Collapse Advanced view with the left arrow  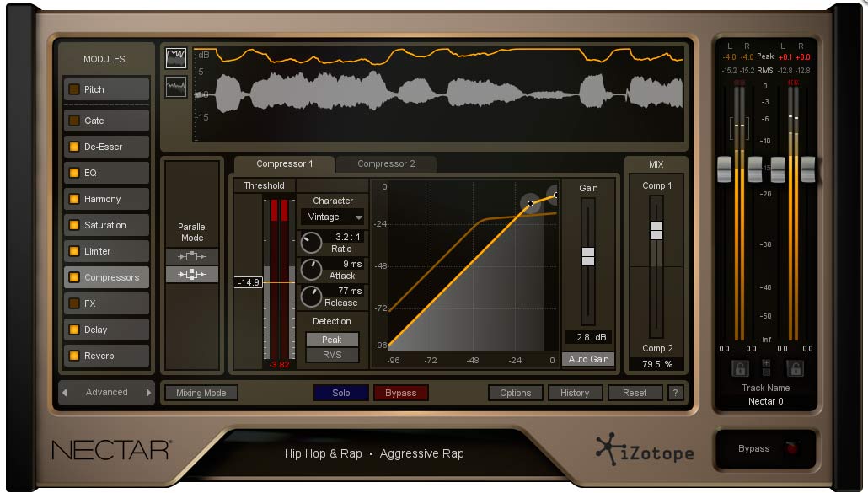click(x=65, y=392)
